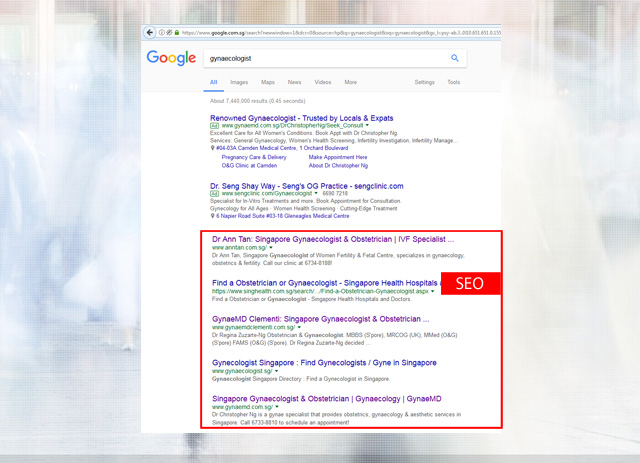This screenshot has height=463, width=640.
Task: Click the Google logo
Action: point(171,58)
